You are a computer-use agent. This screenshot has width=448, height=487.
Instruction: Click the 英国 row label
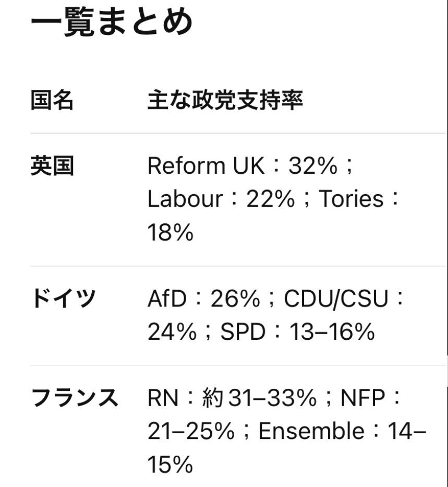click(52, 167)
